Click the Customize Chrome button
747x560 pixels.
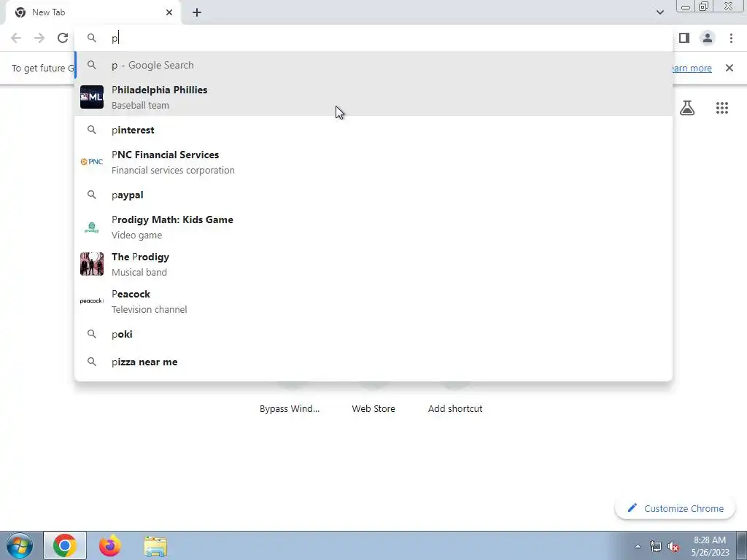coord(676,508)
